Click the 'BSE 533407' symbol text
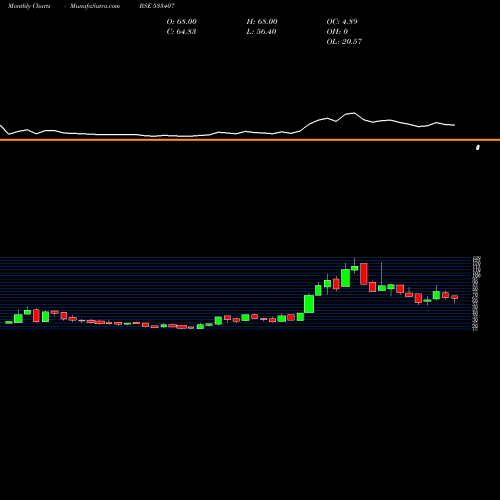The width and height of the screenshot is (500, 500). (x=157, y=6)
